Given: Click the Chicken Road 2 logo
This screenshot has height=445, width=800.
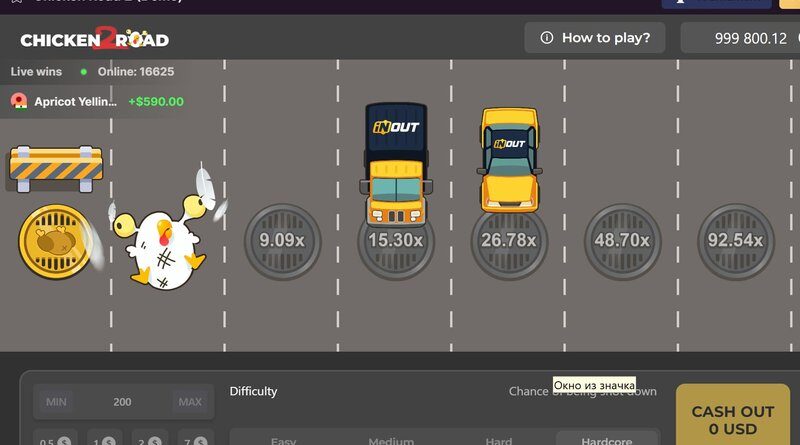Looking at the screenshot, I should pyautogui.click(x=95, y=39).
